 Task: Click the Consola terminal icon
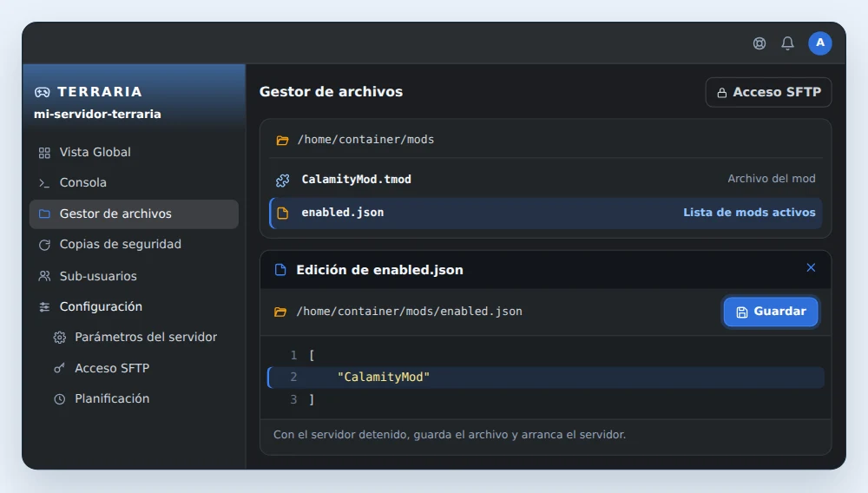pyautogui.click(x=44, y=183)
